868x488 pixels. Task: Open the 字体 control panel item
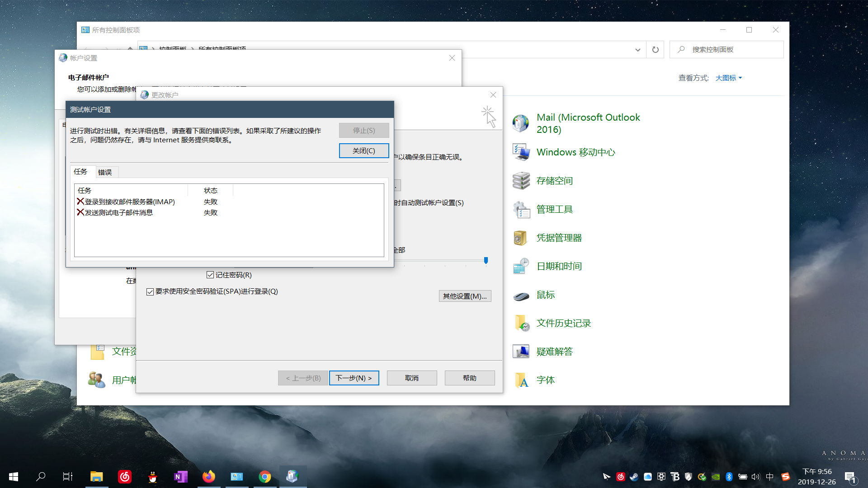546,380
